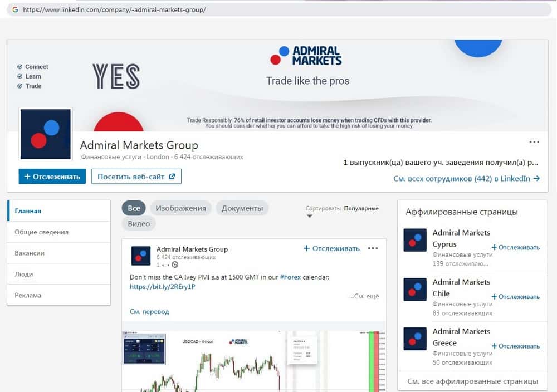The height and width of the screenshot is (392, 557).
Task: Click the Google icon in address bar
Action: [x=15, y=9]
